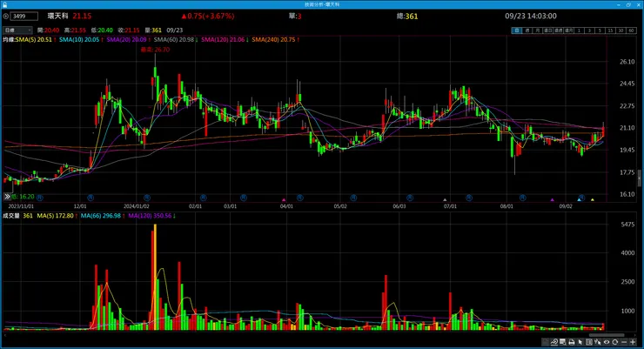Click the timestamp 09/23 14:03:00

pyautogui.click(x=531, y=16)
